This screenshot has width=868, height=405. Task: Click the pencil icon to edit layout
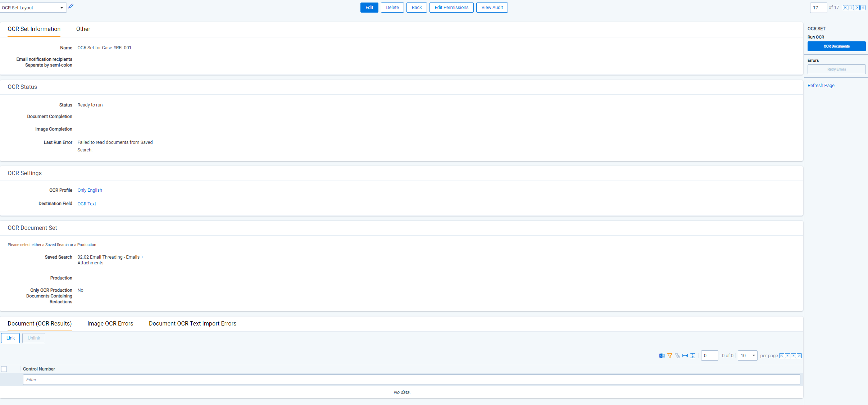71,6
